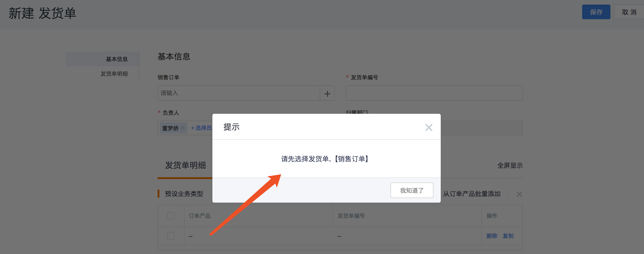This screenshot has width=644, height=254.
Task: Close the 提示 dialog with X icon
Action: (429, 127)
